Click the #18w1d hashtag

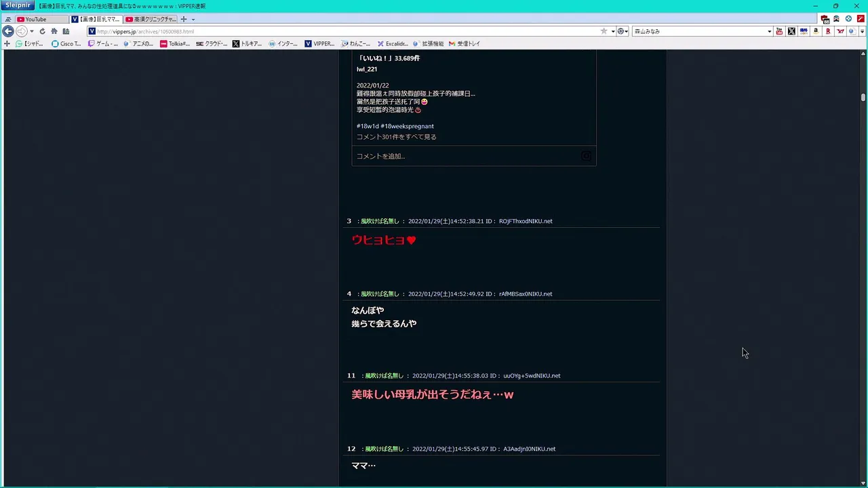tap(368, 126)
